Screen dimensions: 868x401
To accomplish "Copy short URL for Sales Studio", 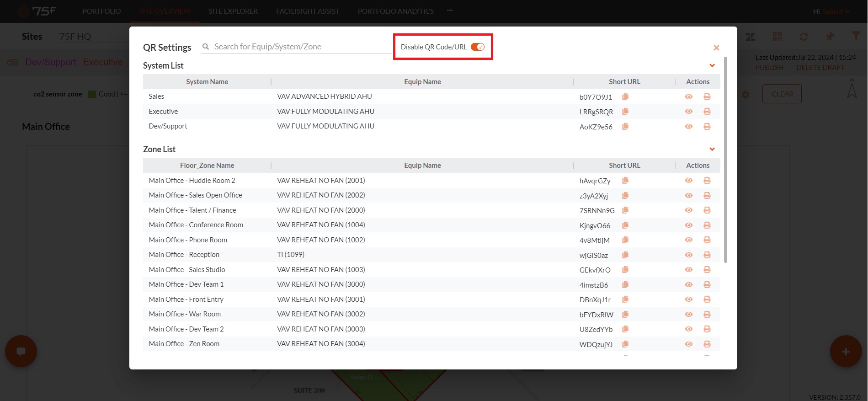I will click(x=625, y=270).
